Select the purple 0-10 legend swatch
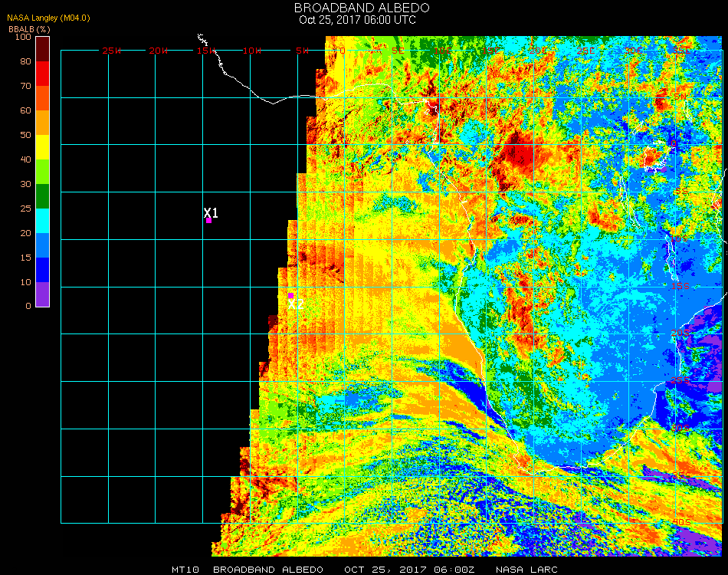Image resolution: width=728 pixels, height=575 pixels. [43, 294]
